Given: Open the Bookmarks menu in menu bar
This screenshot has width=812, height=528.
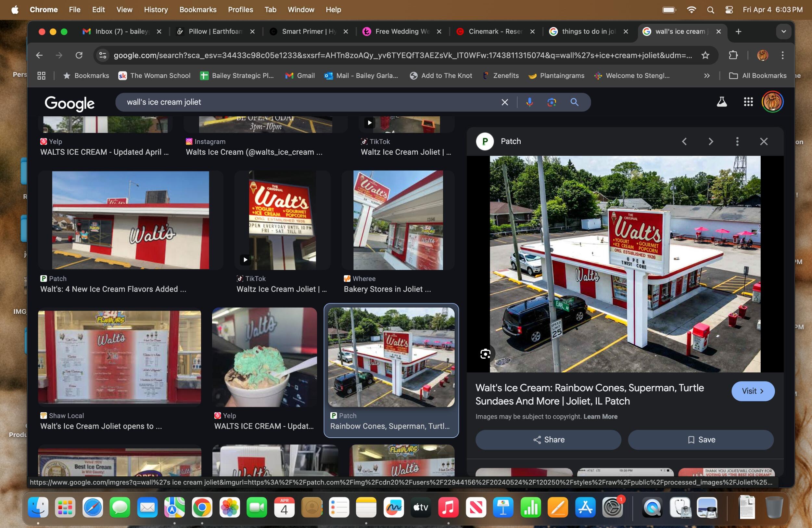Looking at the screenshot, I should tap(198, 9).
